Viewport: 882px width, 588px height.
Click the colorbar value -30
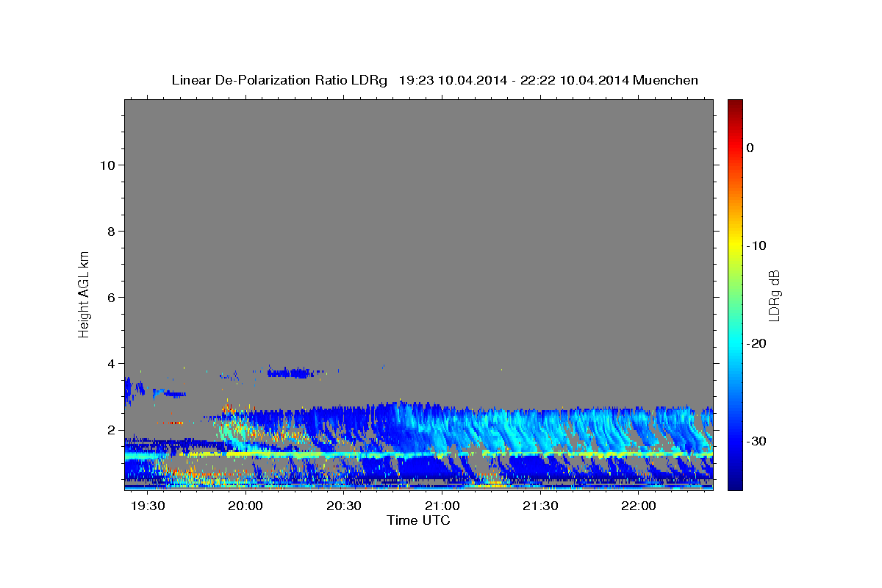click(x=757, y=441)
